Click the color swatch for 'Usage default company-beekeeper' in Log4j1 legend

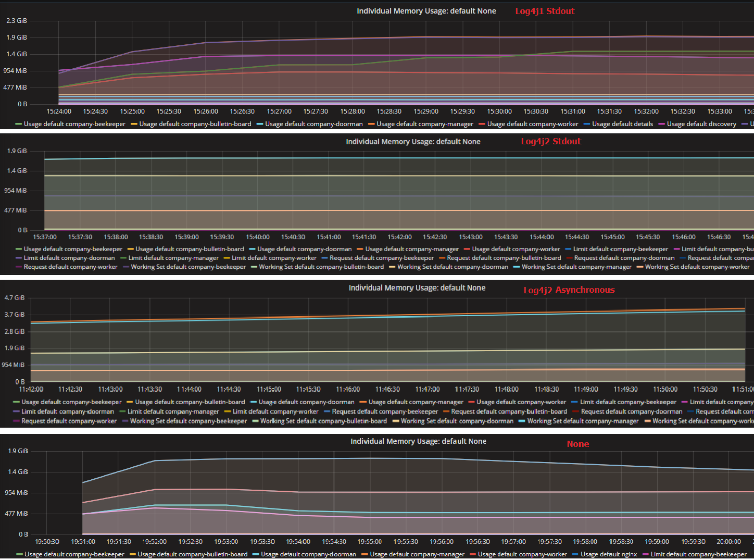click(x=19, y=124)
